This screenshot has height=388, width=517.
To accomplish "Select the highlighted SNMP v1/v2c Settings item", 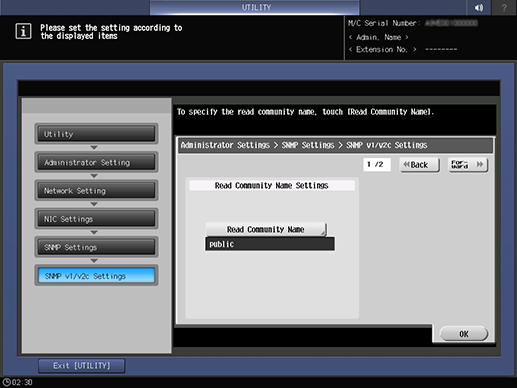I will [96, 276].
